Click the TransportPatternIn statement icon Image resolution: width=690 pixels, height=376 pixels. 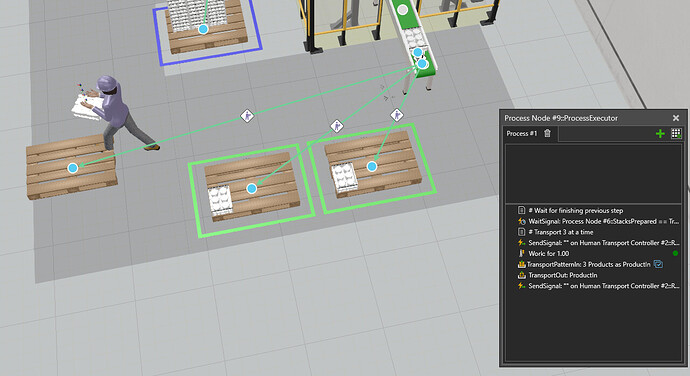coord(521,264)
